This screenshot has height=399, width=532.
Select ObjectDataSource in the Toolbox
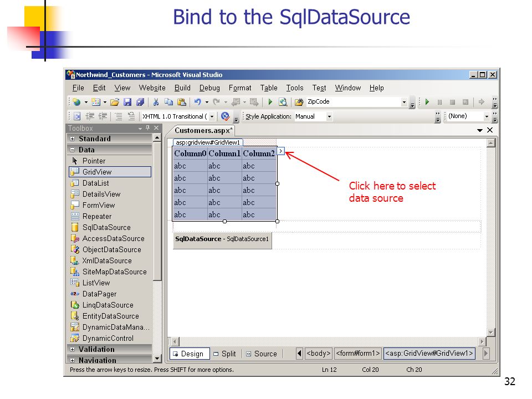coord(110,250)
